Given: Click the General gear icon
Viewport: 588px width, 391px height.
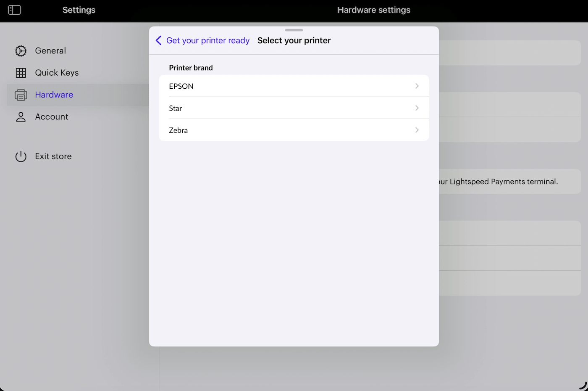Looking at the screenshot, I should 21,51.
